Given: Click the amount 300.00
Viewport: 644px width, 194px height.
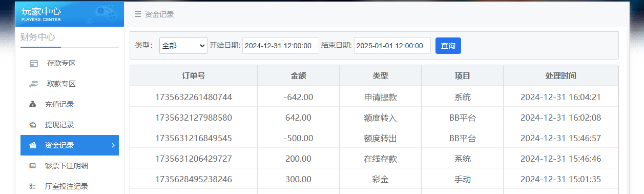Looking at the screenshot, I should tap(298, 179).
